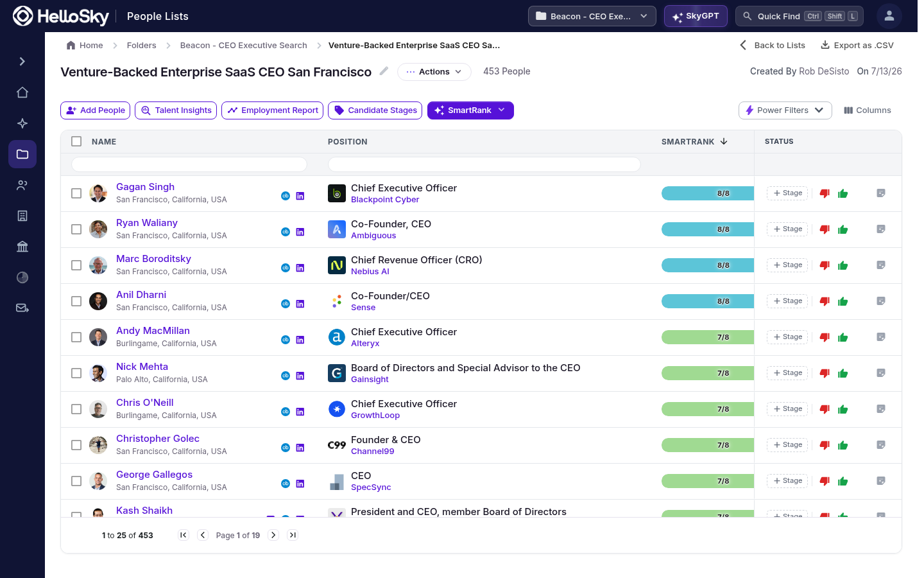Expand the left sidebar with the chevron
Screen dimensions: 924x578
(x=22, y=62)
